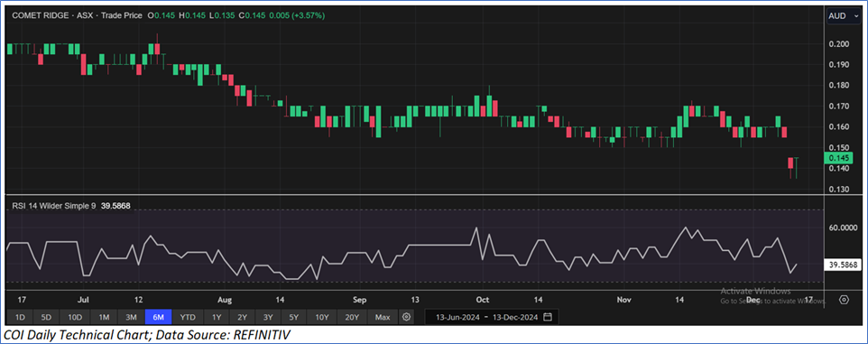Select the 3M time range
This screenshot has height=344, width=868.
131,318
